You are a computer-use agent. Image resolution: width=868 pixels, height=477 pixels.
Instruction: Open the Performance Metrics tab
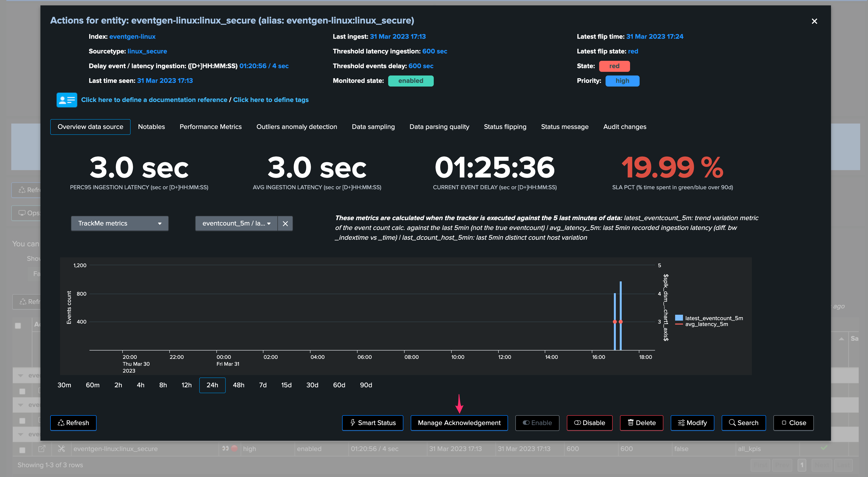[210, 127]
